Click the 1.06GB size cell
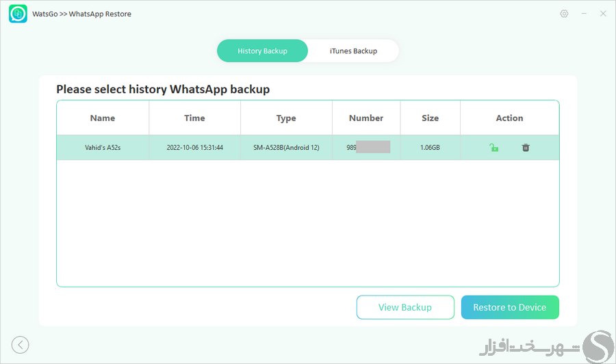The height and width of the screenshot is (364, 616). (x=431, y=148)
